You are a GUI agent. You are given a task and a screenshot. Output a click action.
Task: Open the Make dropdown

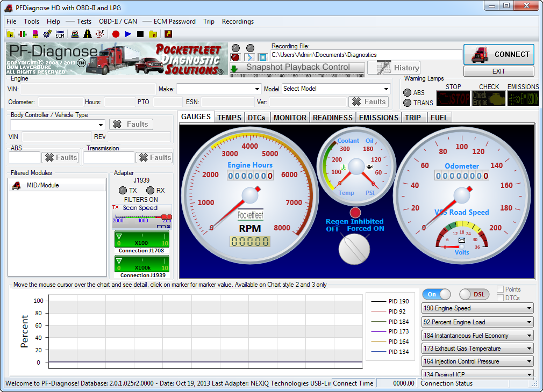[257, 89]
